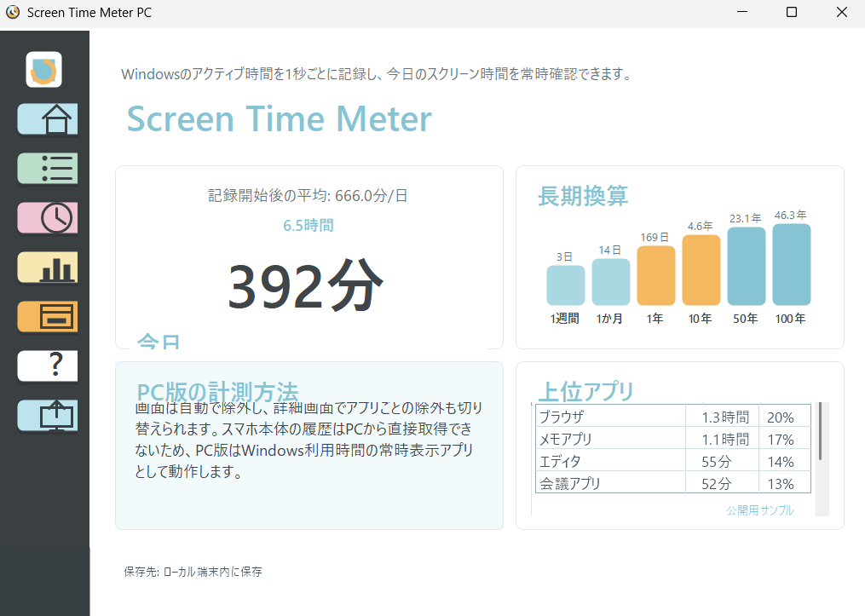Image resolution: width=865 pixels, height=616 pixels.
Task: Click the 52分 value cell
Action: 723,482
